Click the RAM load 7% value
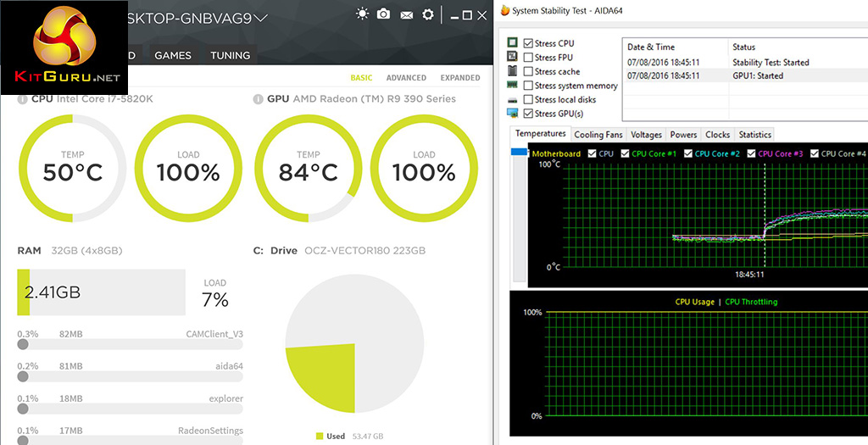Viewport: 868px width, 445px height. (214, 301)
